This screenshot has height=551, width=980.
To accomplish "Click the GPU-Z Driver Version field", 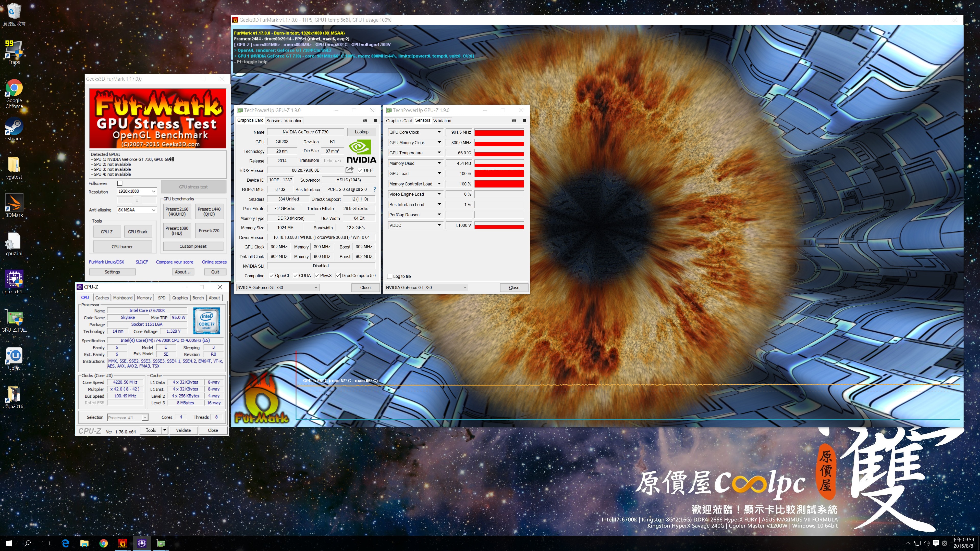I will pyautogui.click(x=322, y=237).
